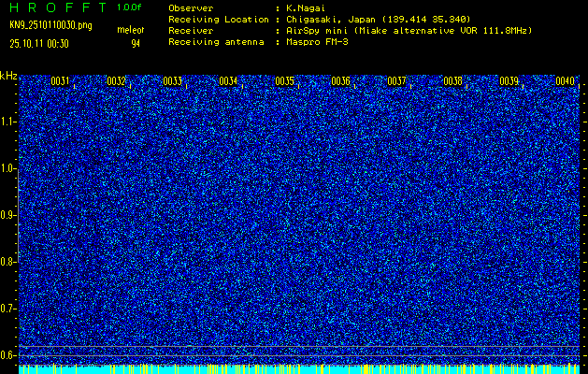
Task: Click the KN9_2510110030.png filename
Action: pyautogui.click(x=49, y=25)
